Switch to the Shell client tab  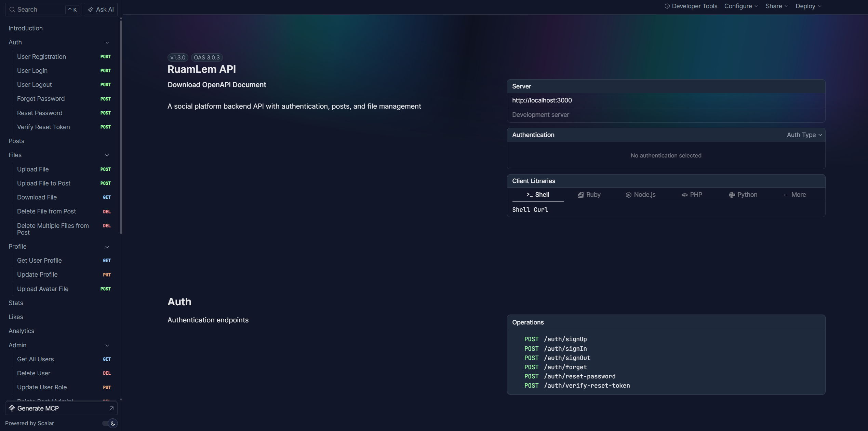(x=538, y=195)
